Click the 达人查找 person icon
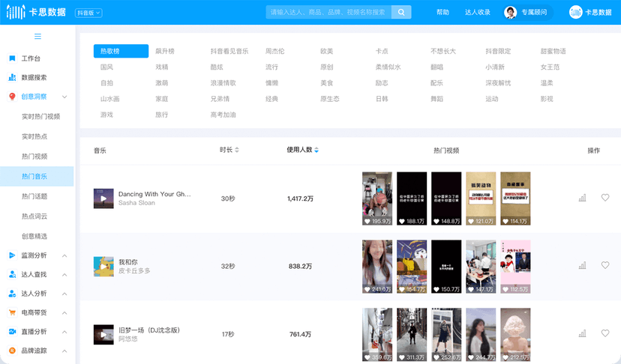The width and height of the screenshot is (621, 364). pos(12,275)
